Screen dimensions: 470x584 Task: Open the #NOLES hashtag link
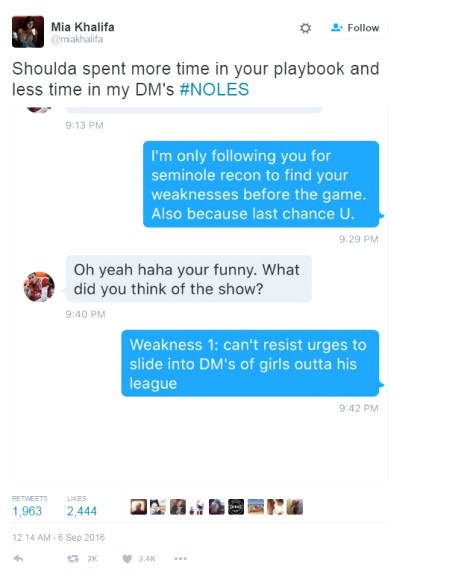214,89
